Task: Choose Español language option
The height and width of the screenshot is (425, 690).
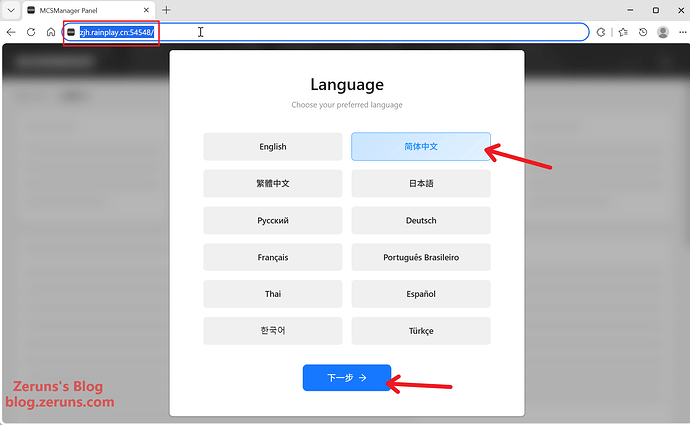Action: pos(421,294)
